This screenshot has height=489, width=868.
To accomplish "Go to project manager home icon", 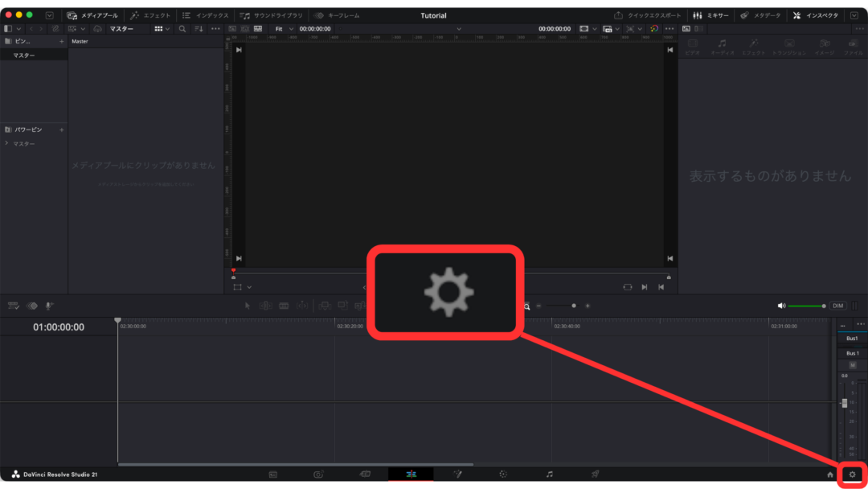I will click(x=829, y=475).
